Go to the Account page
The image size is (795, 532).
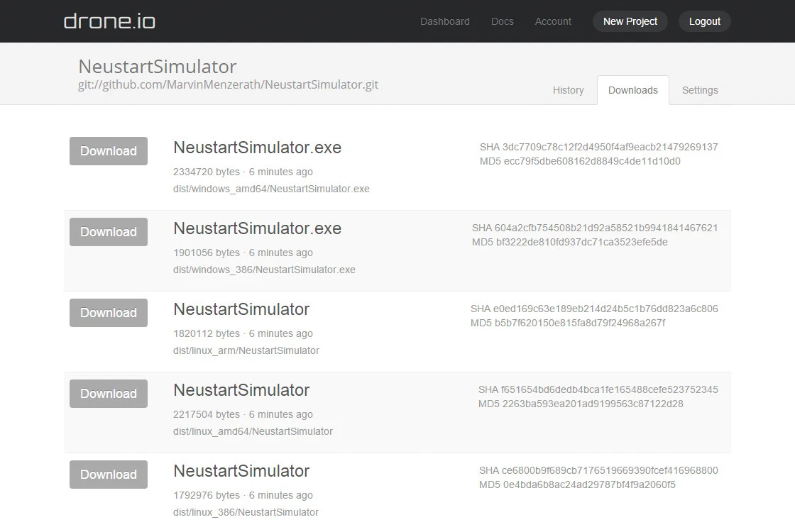(x=553, y=21)
